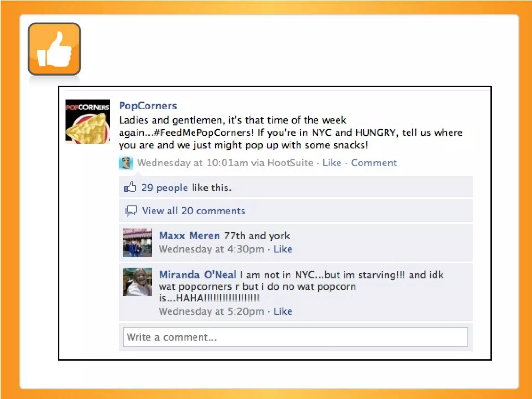Show the 29 people who like this

tap(164, 188)
